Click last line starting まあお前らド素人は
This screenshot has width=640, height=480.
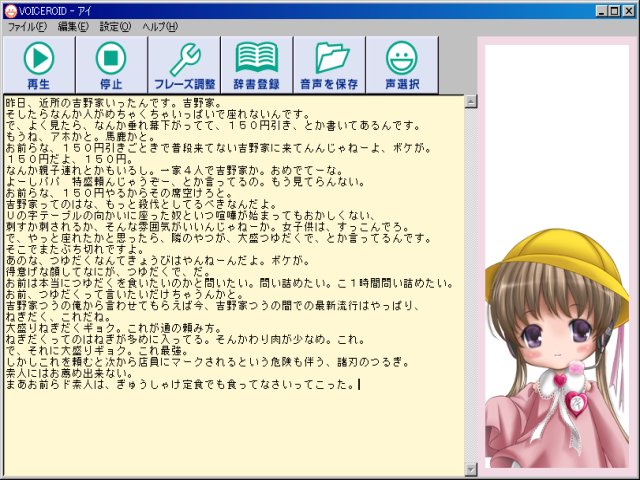point(180,384)
